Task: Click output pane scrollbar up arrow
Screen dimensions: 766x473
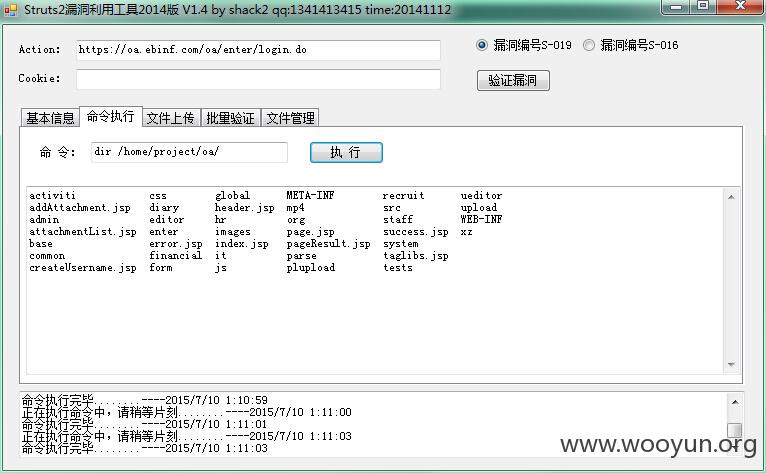Action: (731, 197)
